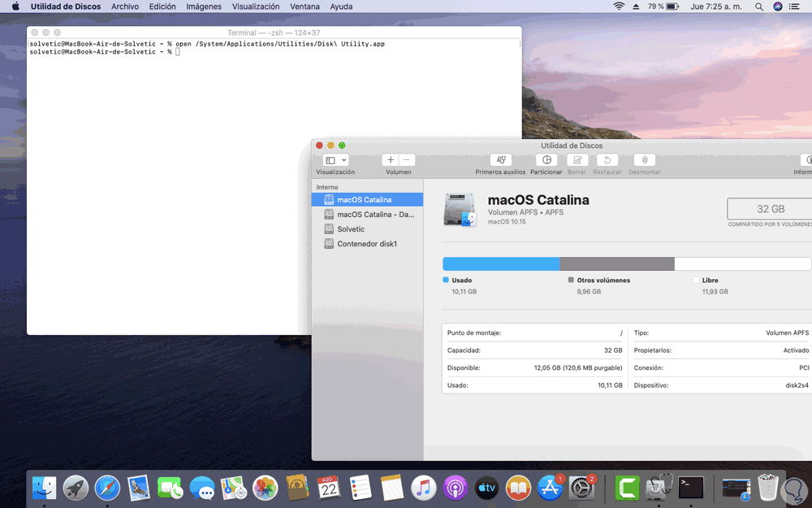Image resolution: width=812 pixels, height=508 pixels.
Task: Open the Archivo menu
Action: 125,7
